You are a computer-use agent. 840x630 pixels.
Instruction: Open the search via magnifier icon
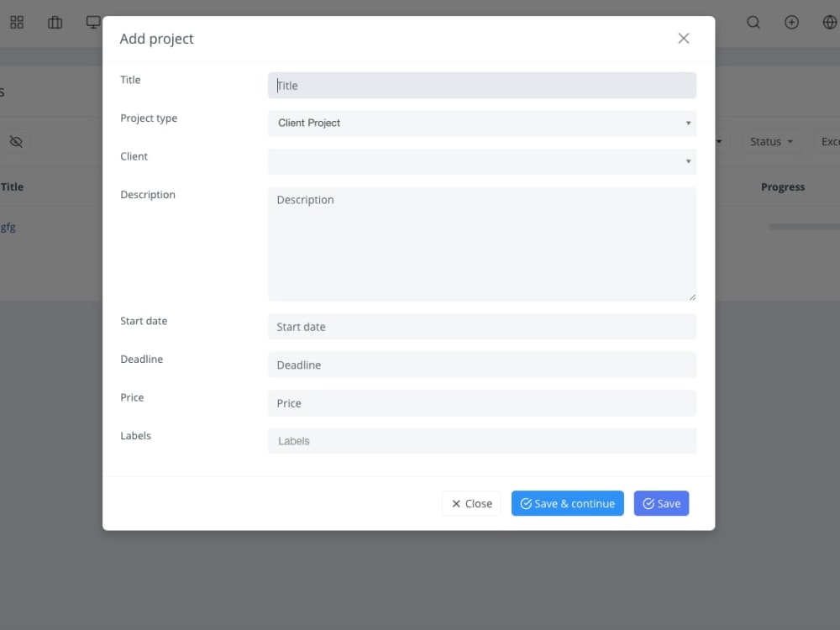coord(753,23)
